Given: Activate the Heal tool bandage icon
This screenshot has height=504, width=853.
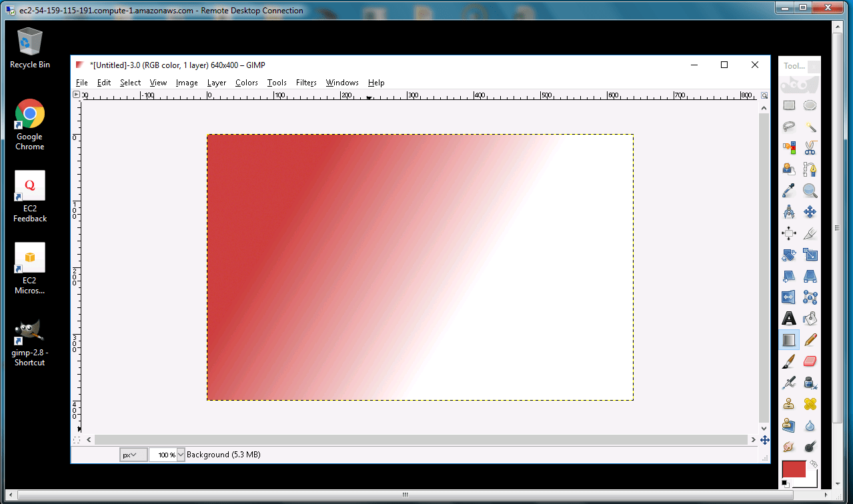Looking at the screenshot, I should [810, 404].
